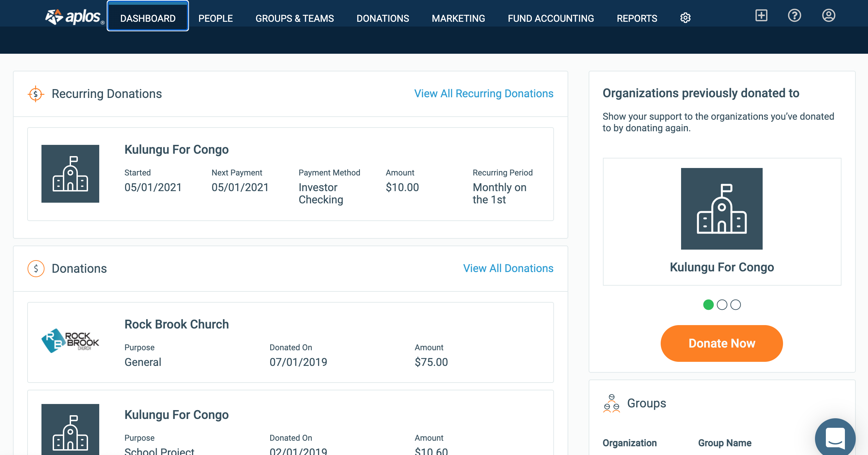Select the second carousel dot

coord(722,305)
